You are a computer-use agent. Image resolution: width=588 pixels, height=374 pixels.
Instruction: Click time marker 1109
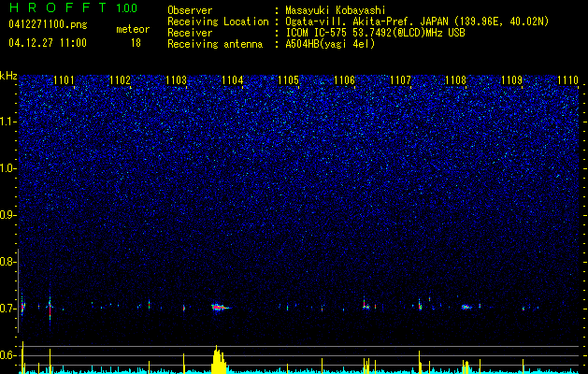pos(512,80)
